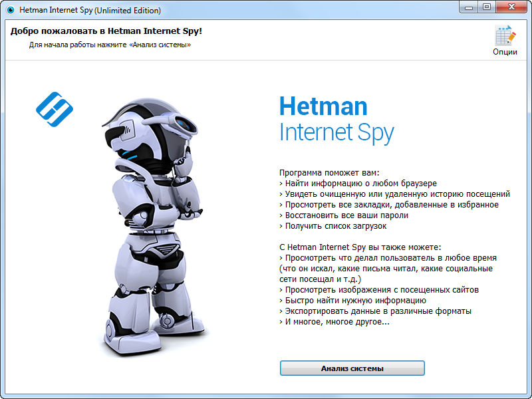
Task: Maximize the Hetman Internet Spy window
Action: pyautogui.click(x=487, y=8)
